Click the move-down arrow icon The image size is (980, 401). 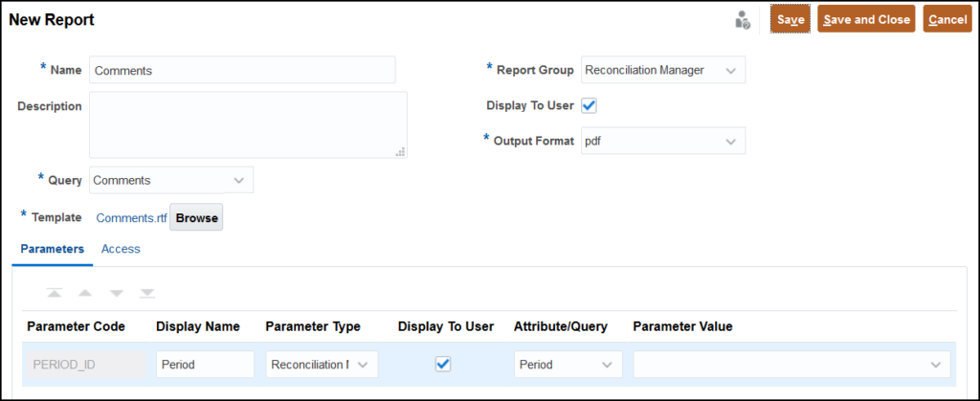point(116,293)
